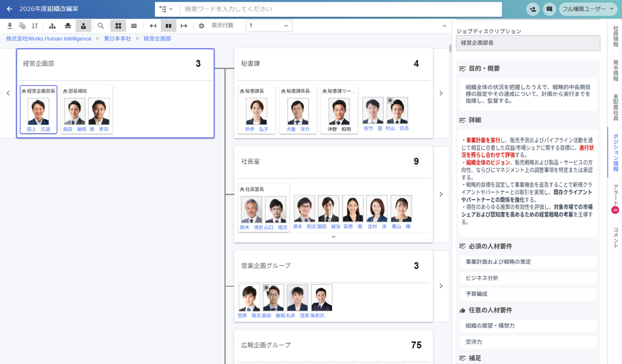Expand 社長室 with its right chevron
The width and height of the screenshot is (622, 364).
pos(441,194)
